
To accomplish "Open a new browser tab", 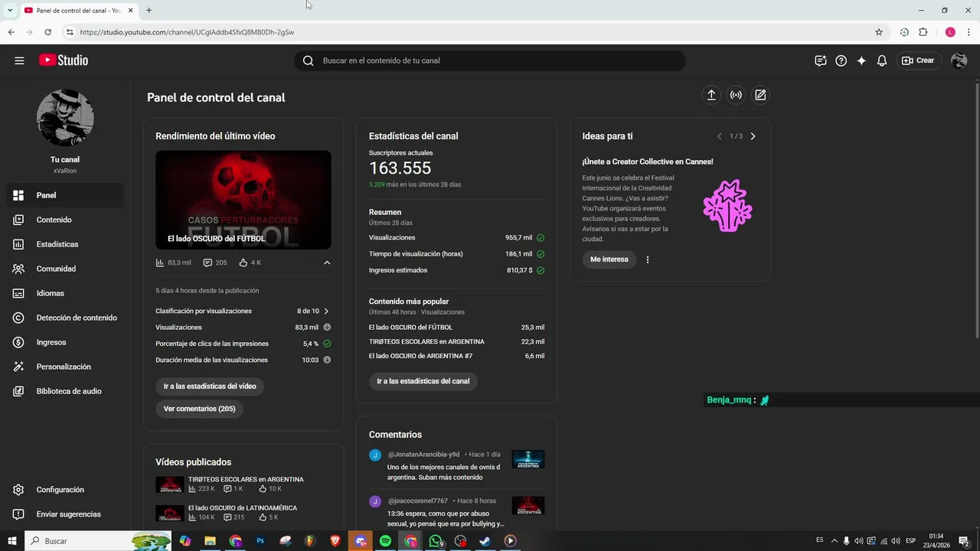I will [149, 10].
